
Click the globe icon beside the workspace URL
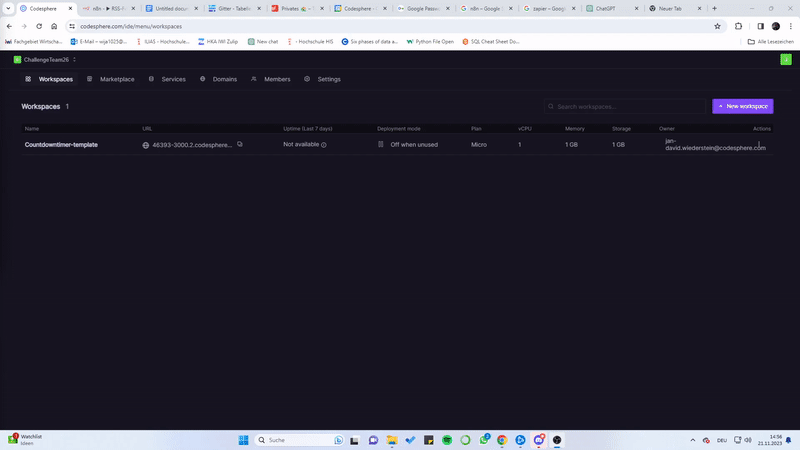[x=146, y=145]
